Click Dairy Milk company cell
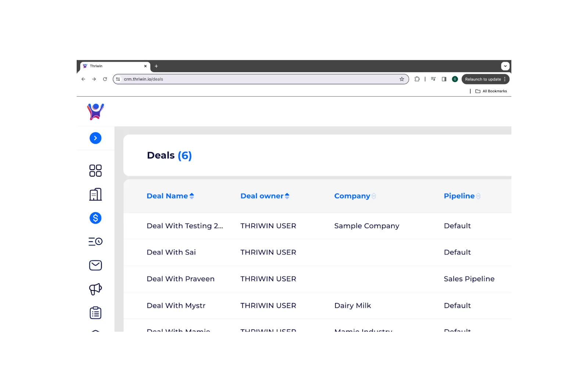 (353, 306)
